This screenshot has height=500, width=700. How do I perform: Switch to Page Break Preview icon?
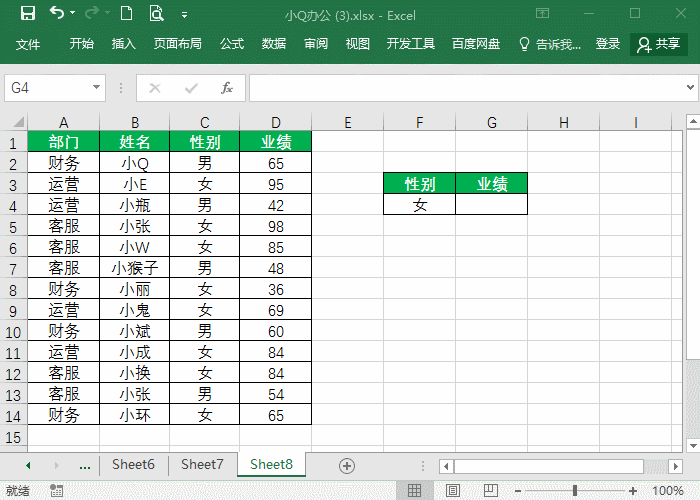490,490
